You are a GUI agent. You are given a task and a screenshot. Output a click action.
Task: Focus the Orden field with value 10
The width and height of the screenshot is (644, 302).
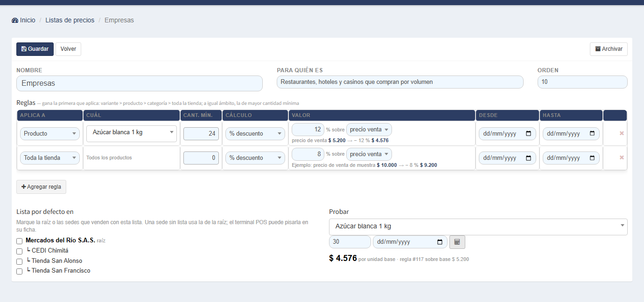[582, 82]
